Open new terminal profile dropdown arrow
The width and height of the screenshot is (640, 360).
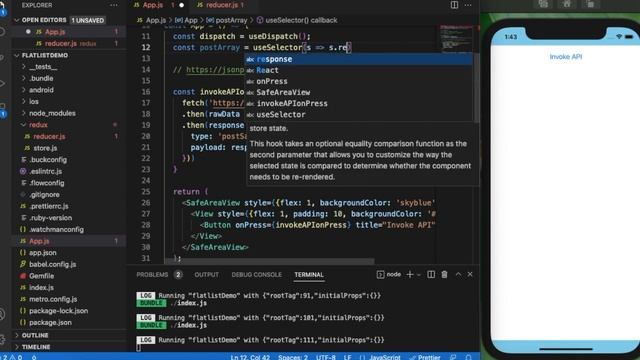coord(419,275)
